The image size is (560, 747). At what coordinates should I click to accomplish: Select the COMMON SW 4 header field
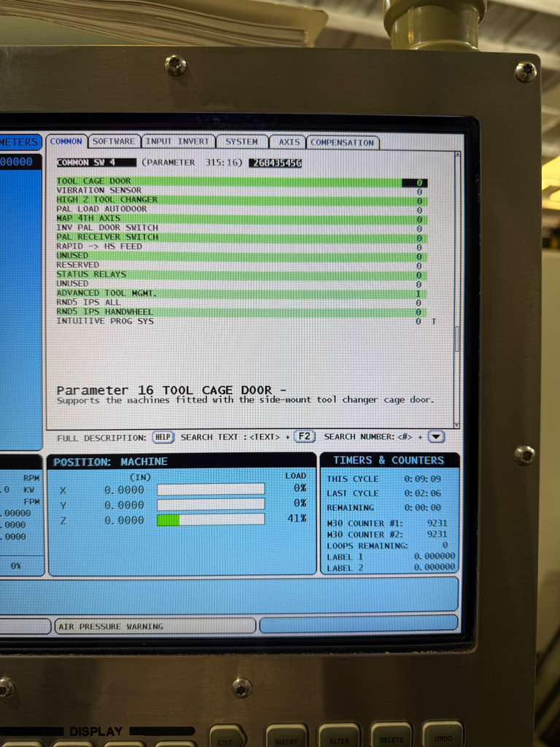(x=96, y=163)
